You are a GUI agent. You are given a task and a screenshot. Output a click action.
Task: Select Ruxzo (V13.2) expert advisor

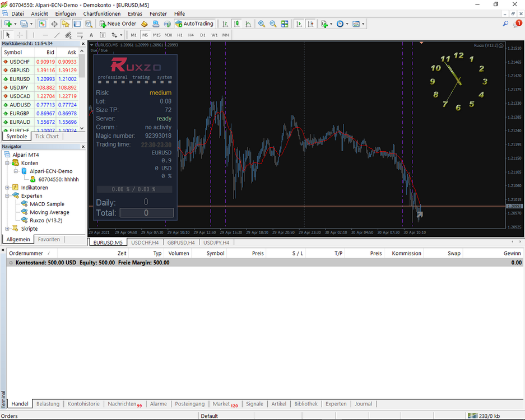[46, 221]
